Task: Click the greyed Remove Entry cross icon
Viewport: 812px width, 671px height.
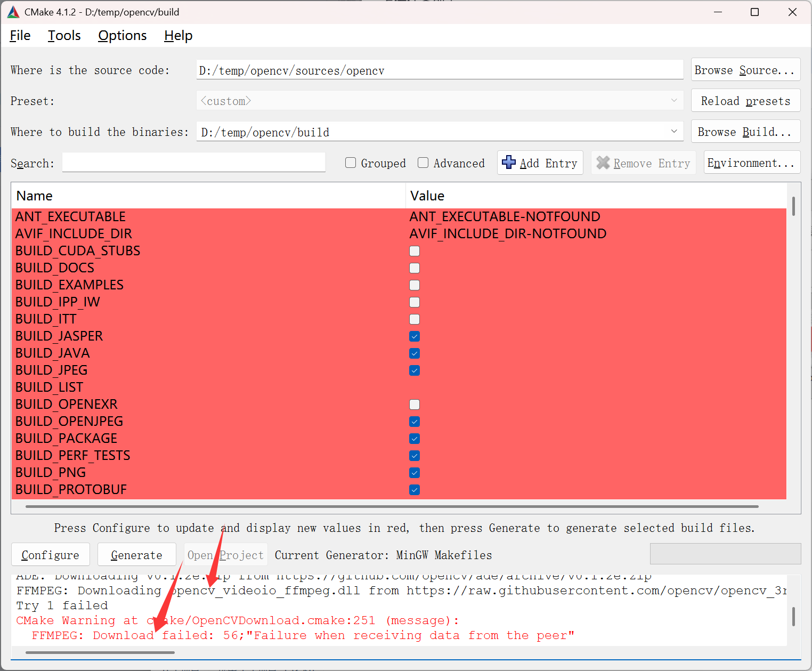Action: [x=603, y=163]
